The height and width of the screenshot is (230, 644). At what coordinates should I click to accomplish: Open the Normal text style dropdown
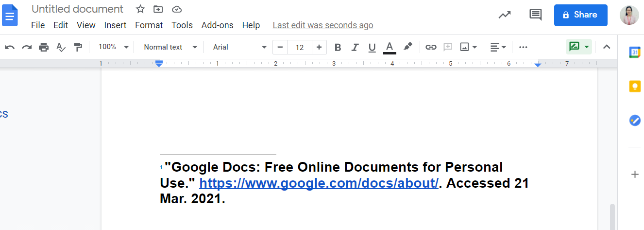click(170, 47)
